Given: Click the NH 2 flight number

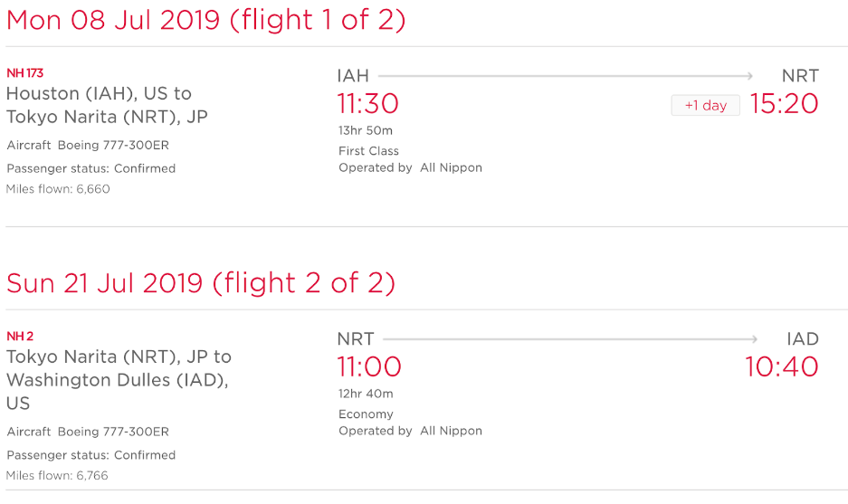Looking at the screenshot, I should (x=20, y=337).
